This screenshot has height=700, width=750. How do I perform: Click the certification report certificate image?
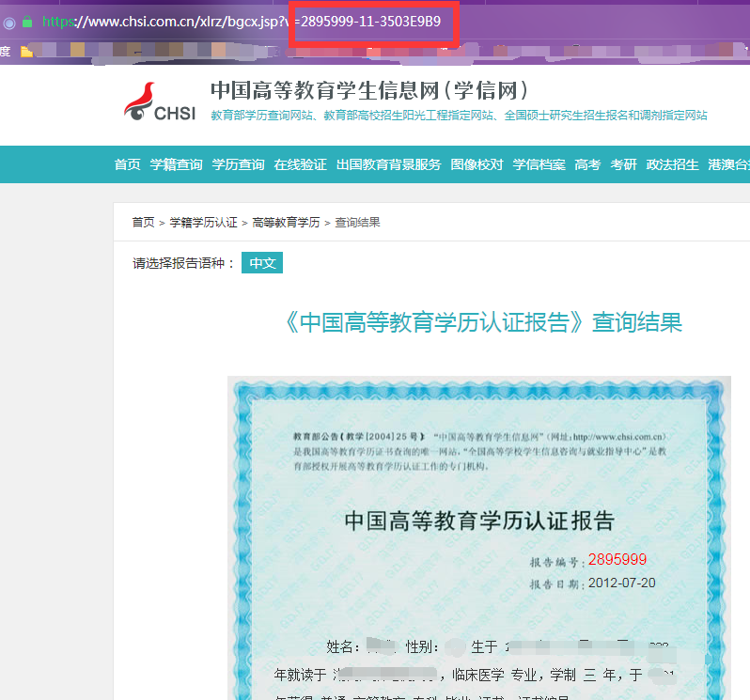478,536
